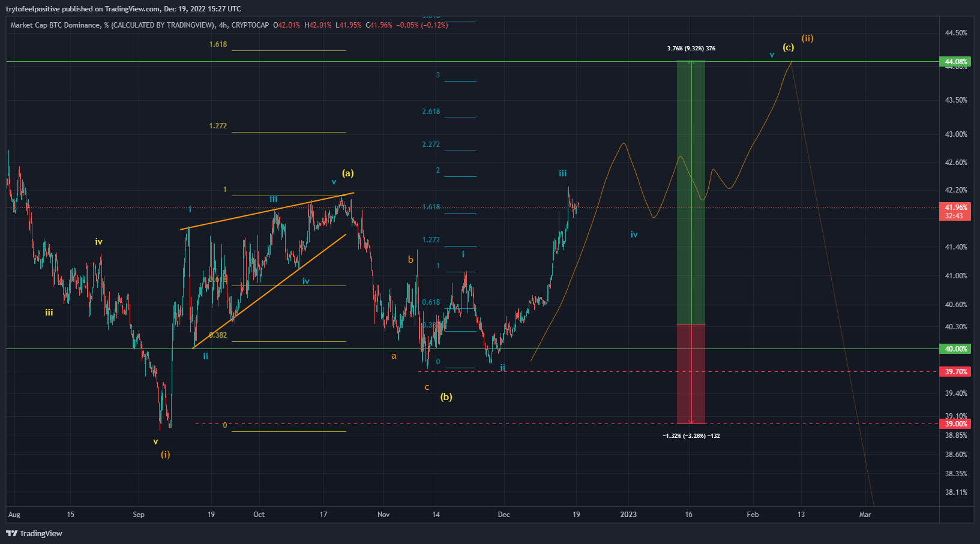Click the red 41.96% current price label

[955, 208]
